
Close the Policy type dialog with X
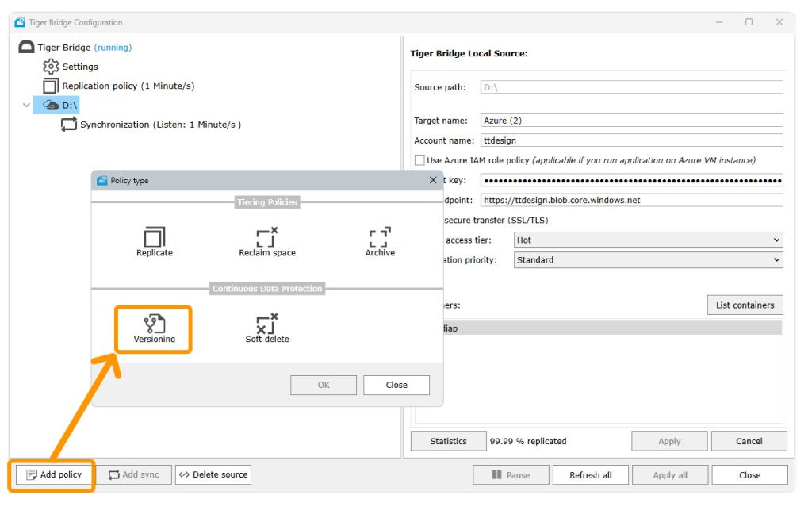[x=433, y=180]
